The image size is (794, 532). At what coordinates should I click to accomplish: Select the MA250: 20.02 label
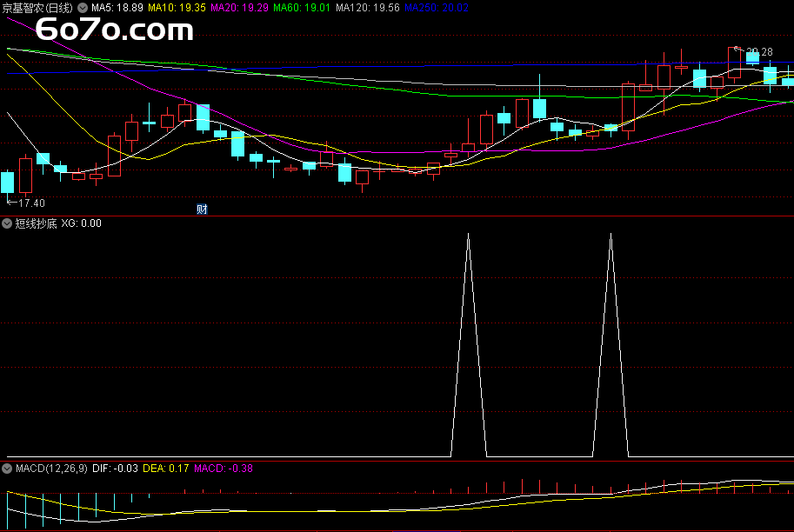(436, 8)
